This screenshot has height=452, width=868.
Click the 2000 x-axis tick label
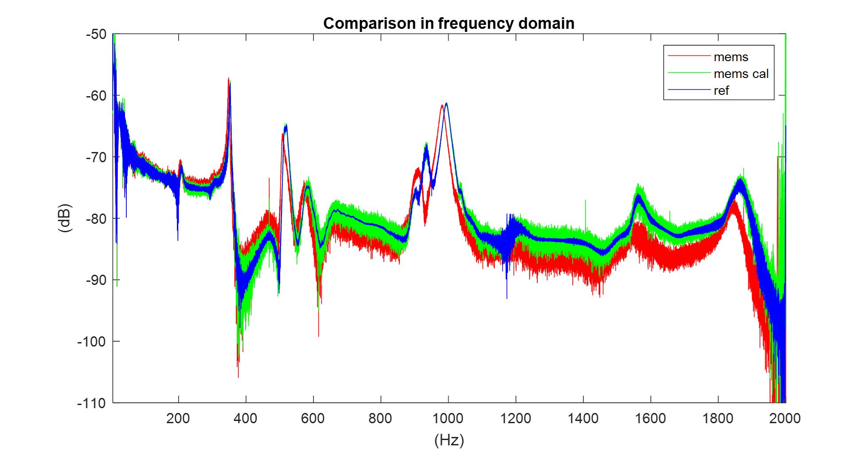coord(785,418)
